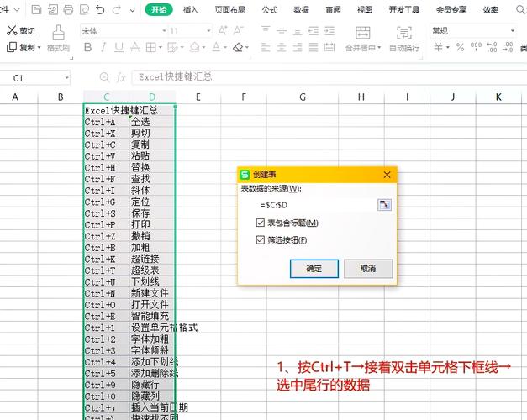Click the zoom magnifier beside formula bar
The image size is (527, 420).
point(104,77)
